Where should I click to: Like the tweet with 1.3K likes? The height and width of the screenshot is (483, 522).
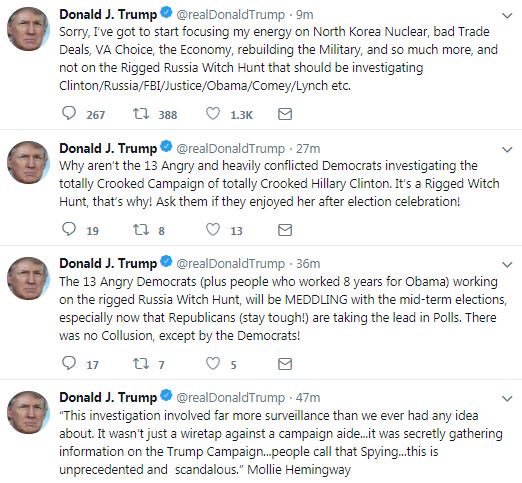click(213, 113)
